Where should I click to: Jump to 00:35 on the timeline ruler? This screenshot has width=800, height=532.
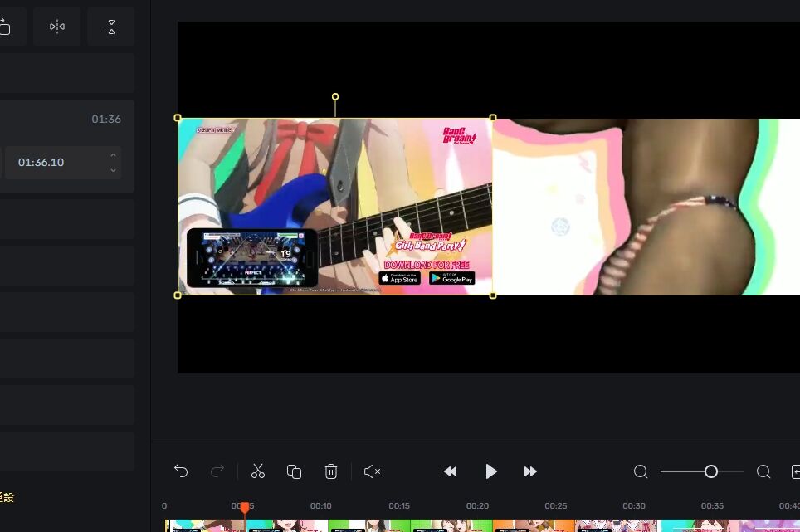pos(712,506)
